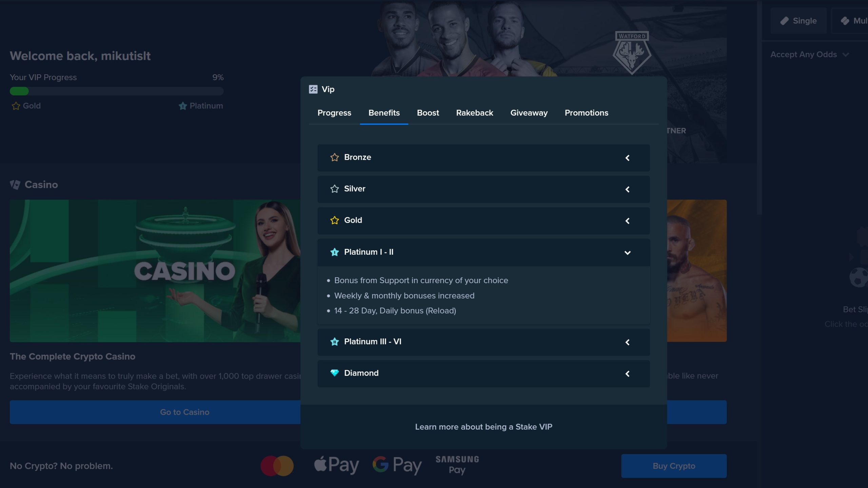Click the Diamond tier gem icon
Image resolution: width=868 pixels, height=488 pixels.
pos(334,373)
